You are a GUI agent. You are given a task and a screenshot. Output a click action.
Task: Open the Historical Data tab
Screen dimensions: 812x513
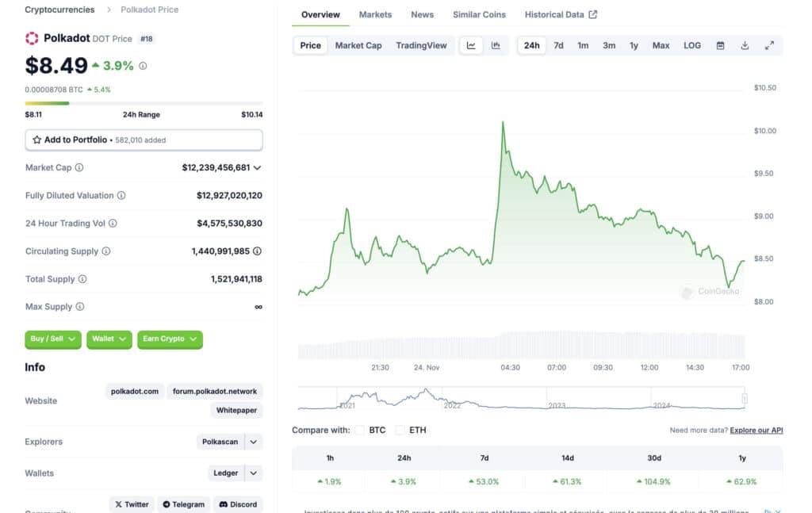(561, 14)
